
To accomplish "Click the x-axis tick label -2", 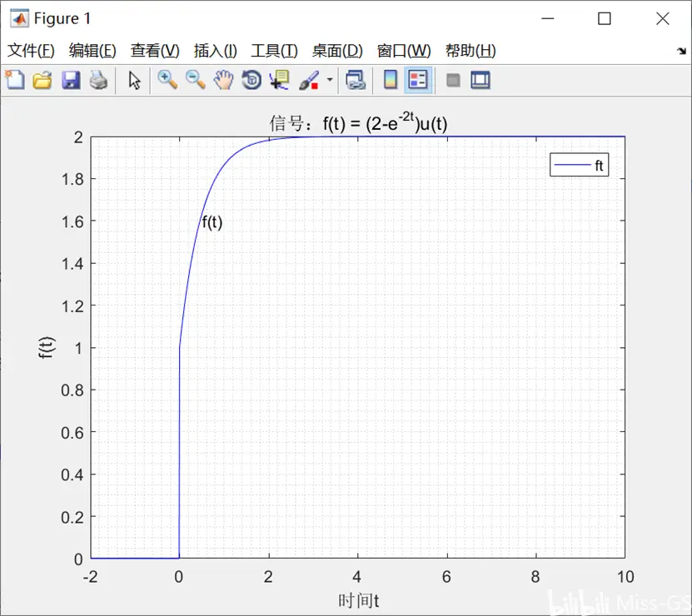I will (91, 577).
